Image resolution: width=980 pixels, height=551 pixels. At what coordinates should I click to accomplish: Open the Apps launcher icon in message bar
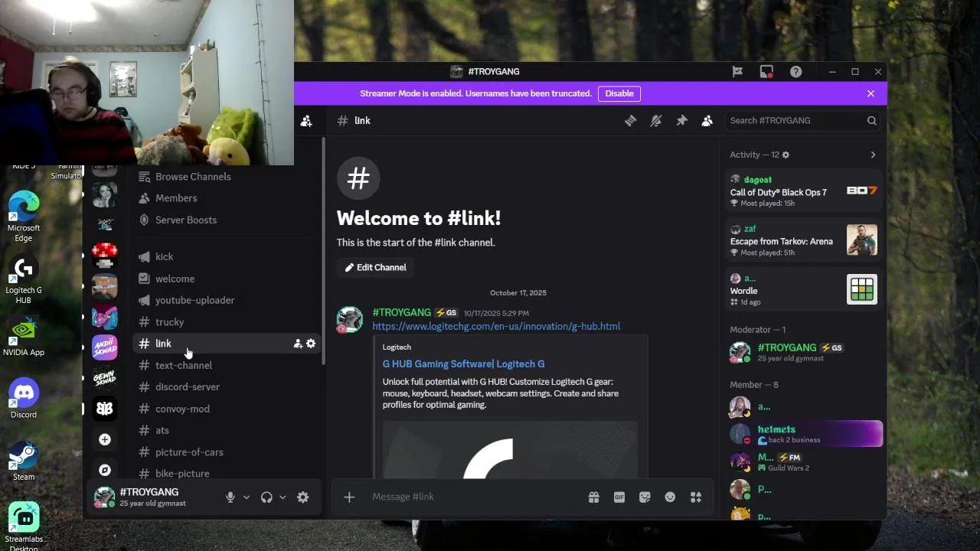696,497
